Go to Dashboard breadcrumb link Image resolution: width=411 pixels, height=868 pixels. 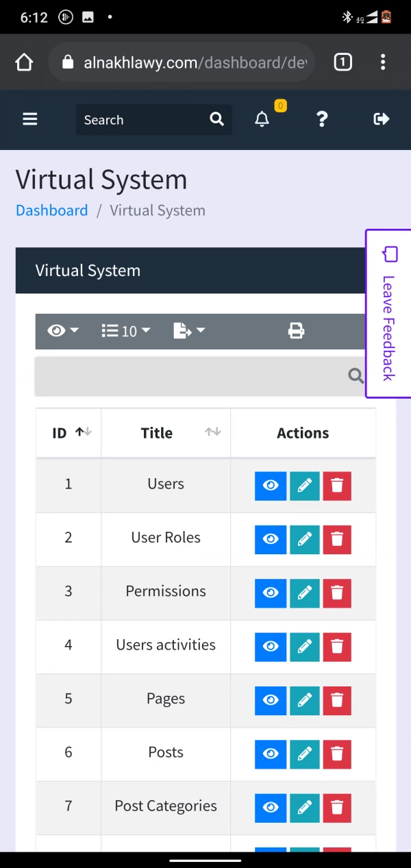click(x=52, y=210)
